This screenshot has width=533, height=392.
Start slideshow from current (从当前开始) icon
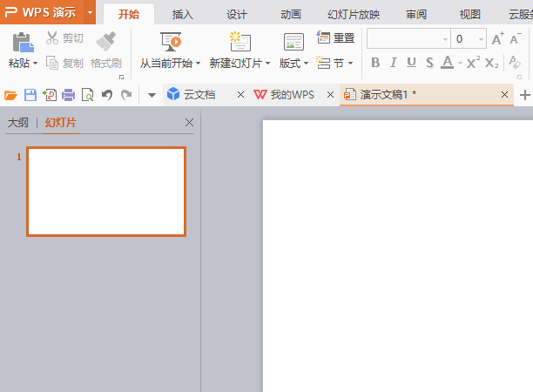(x=171, y=42)
